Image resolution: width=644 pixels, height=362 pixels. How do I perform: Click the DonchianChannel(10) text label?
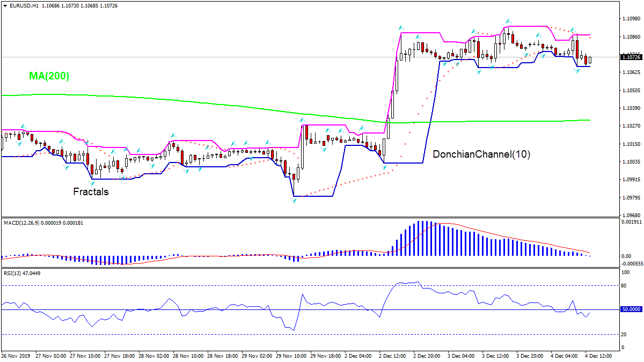coord(481,154)
